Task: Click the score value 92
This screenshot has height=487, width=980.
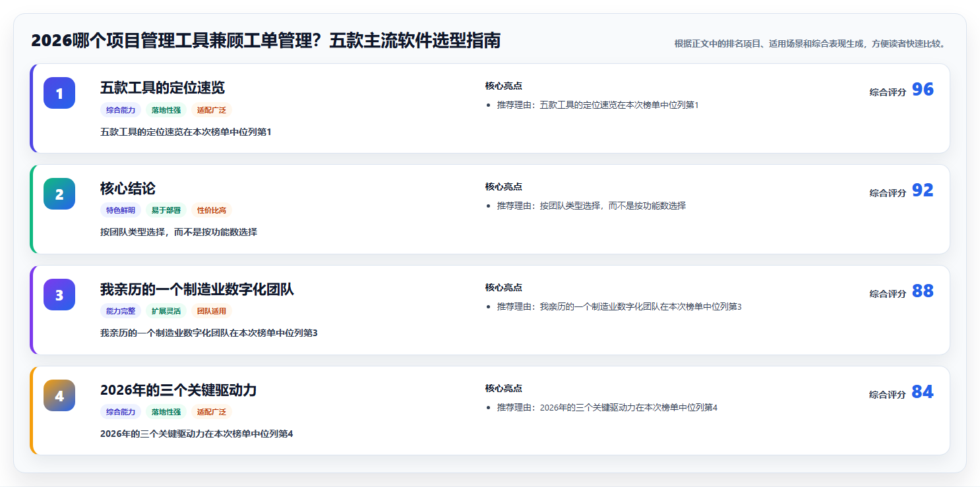Action: (923, 190)
